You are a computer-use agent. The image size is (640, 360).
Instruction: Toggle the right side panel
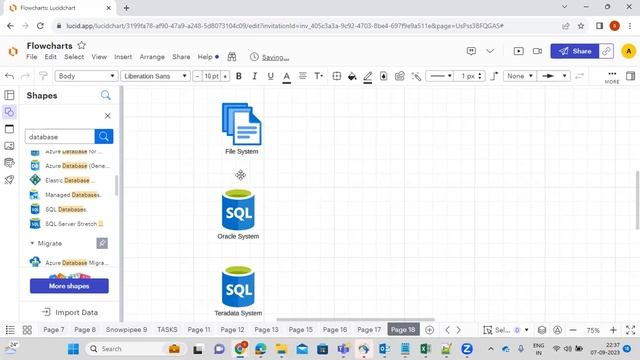(631, 76)
